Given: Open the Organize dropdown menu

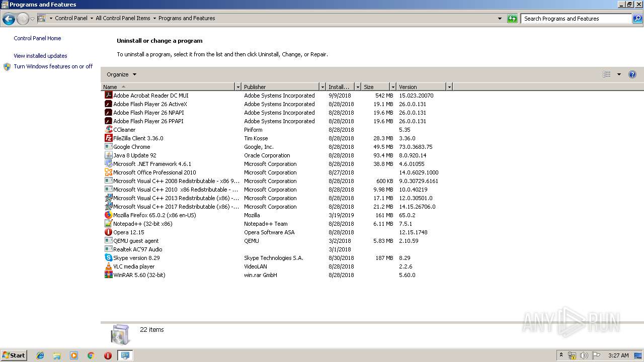Looking at the screenshot, I should (x=121, y=74).
